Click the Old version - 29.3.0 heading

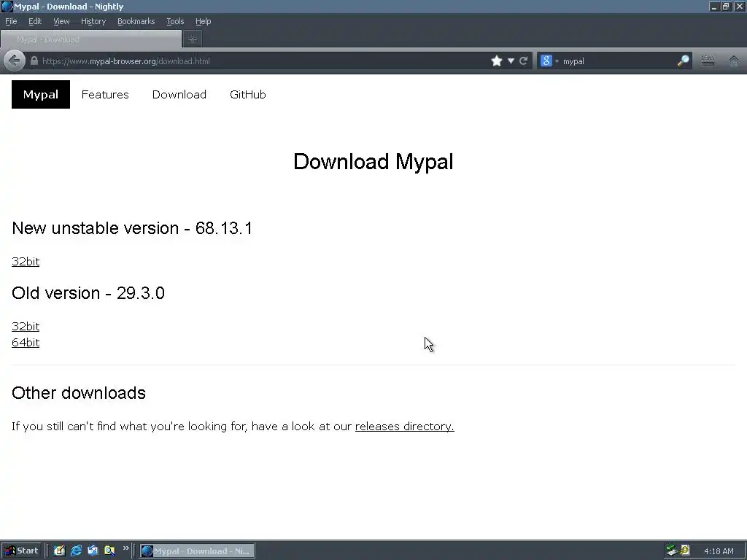tap(88, 293)
